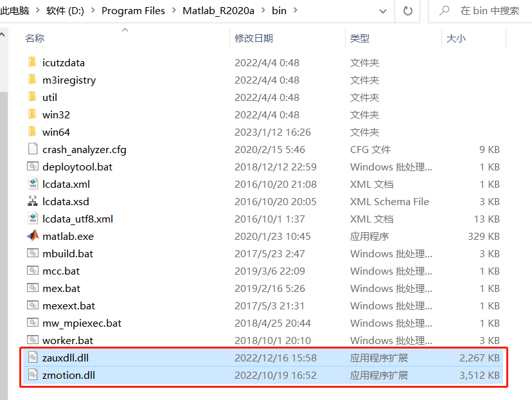
Task: Select the crash_analyzer.cfg file
Action: [76, 149]
